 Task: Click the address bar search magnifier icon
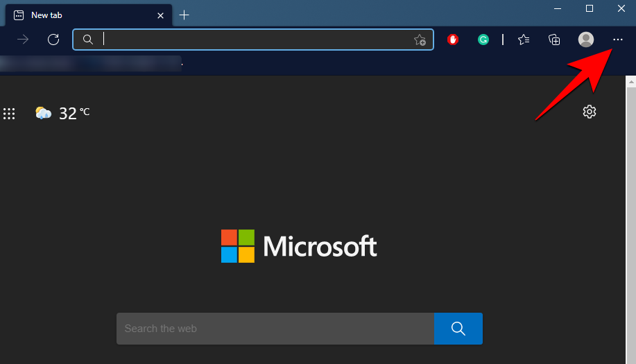[87, 40]
